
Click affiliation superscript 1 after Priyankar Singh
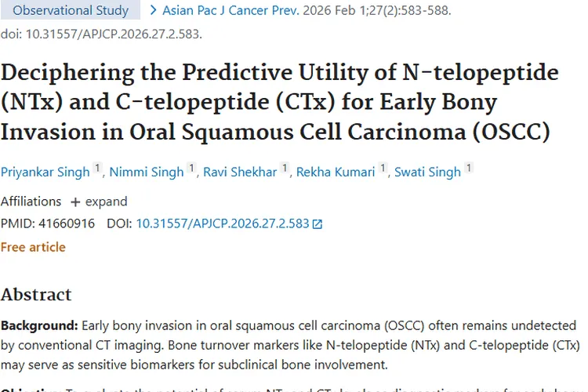point(97,168)
